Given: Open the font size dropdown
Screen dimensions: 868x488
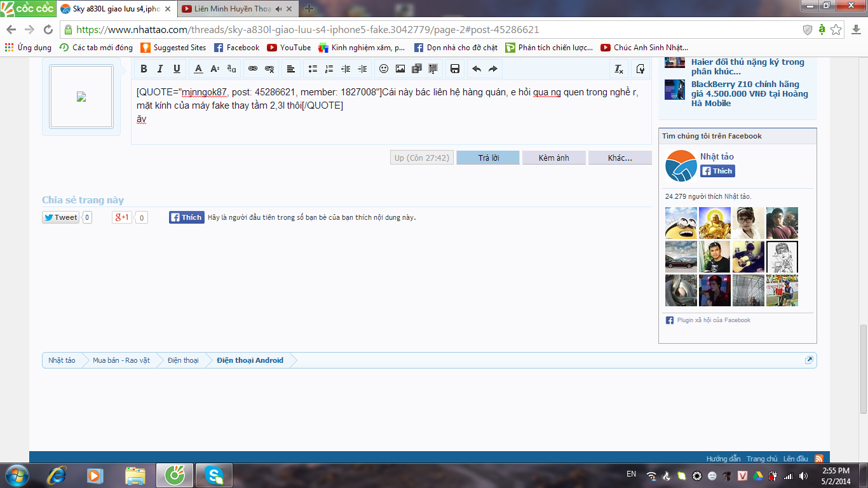Looking at the screenshot, I should pyautogui.click(x=215, y=69).
